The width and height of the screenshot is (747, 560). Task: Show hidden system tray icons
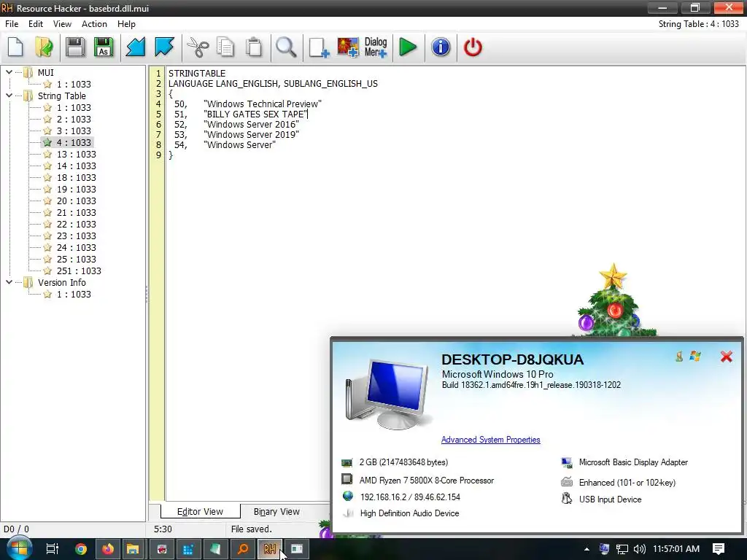click(x=587, y=549)
